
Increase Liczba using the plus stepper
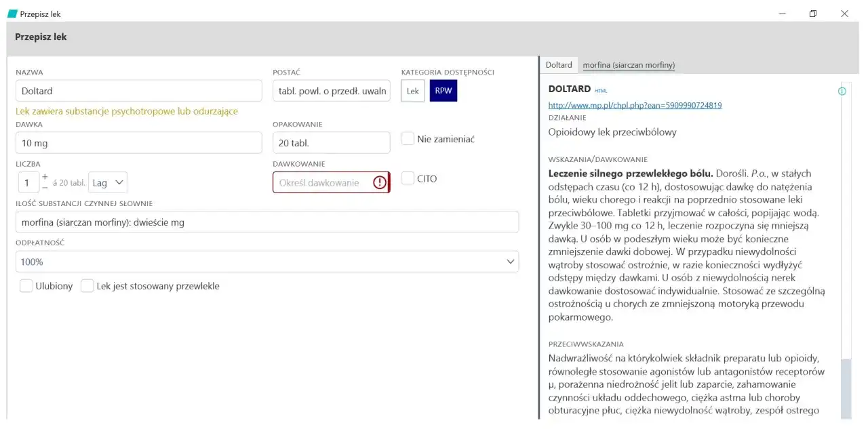point(45,178)
